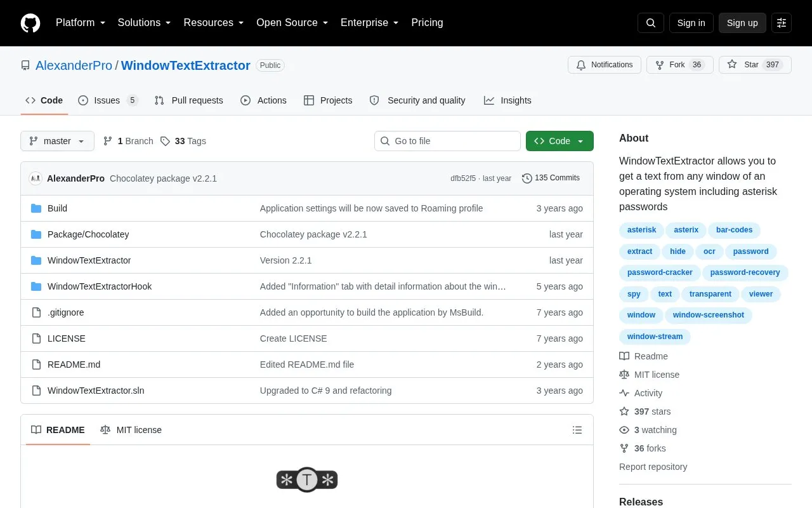Open the master branch selector
812x508 pixels.
point(57,141)
